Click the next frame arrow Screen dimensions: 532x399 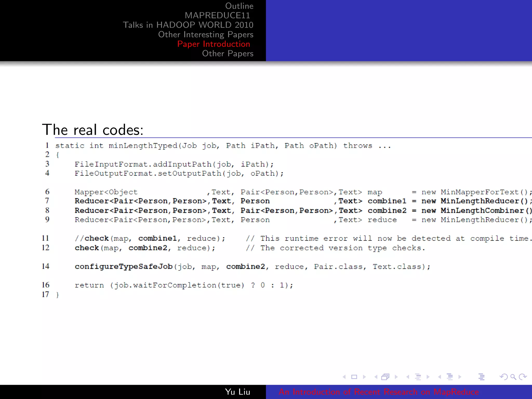tap(396, 377)
